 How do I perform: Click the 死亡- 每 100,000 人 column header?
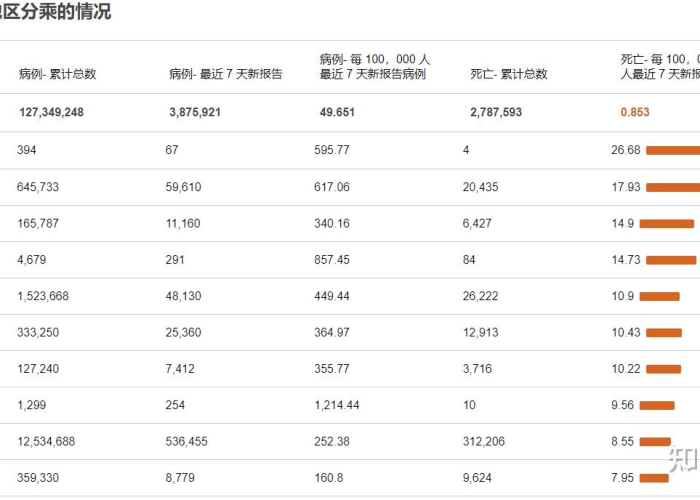click(x=660, y=67)
